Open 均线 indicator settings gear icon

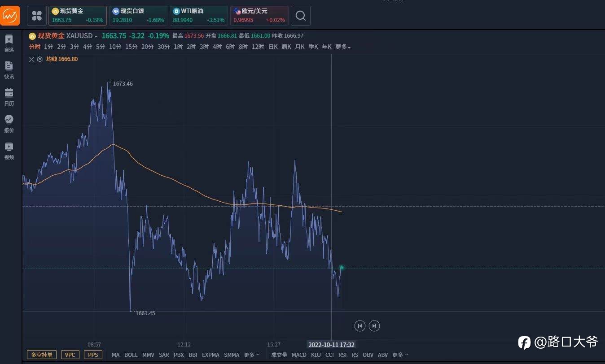click(x=39, y=59)
